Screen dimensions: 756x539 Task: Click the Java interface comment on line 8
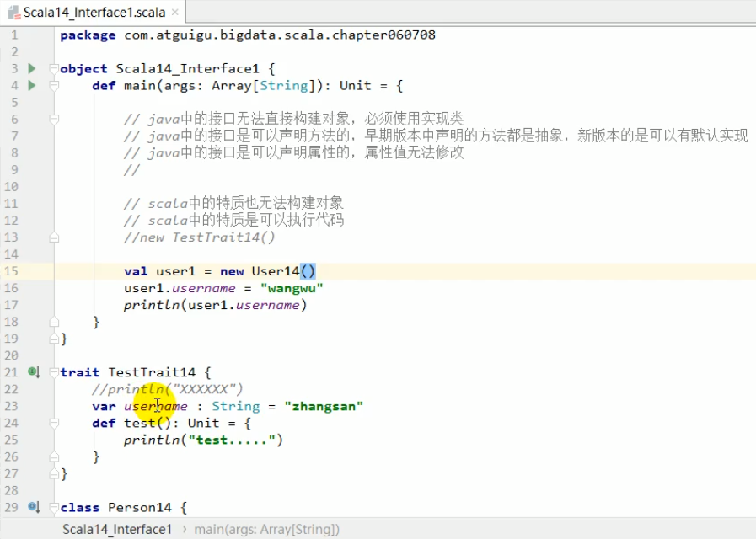click(x=293, y=152)
